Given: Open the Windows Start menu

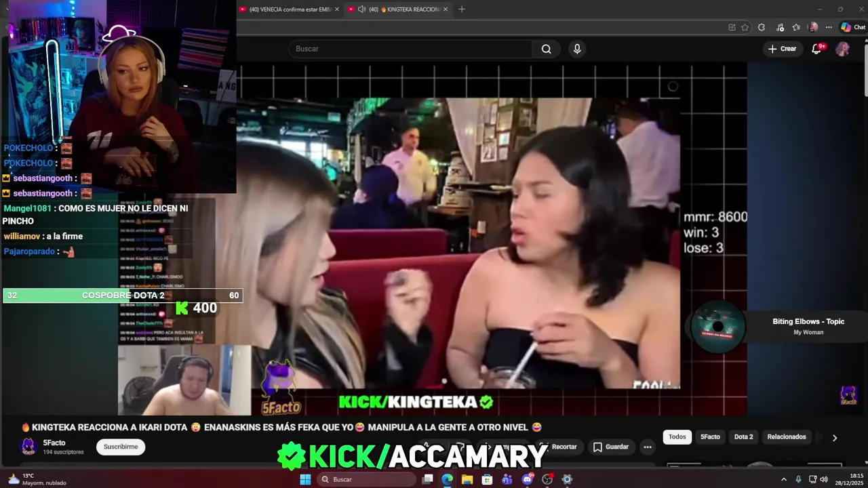Looking at the screenshot, I should click(x=305, y=479).
